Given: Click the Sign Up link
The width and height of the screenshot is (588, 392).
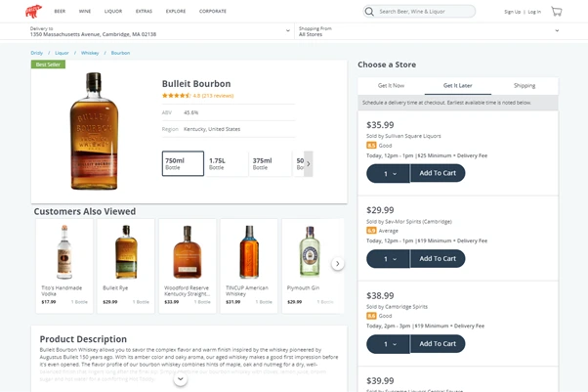Looking at the screenshot, I should pyautogui.click(x=512, y=12).
